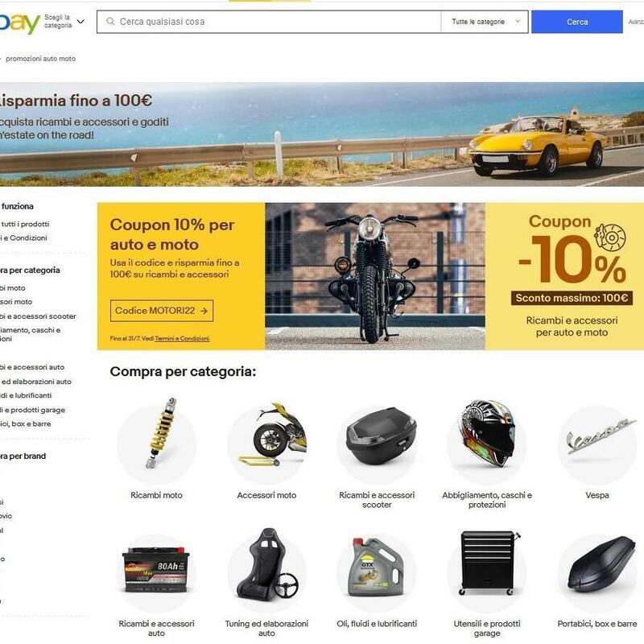Screen dimensions: 644x644
Task: Open Oli, fluidi e lubrificanti label link
Action: tap(377, 623)
